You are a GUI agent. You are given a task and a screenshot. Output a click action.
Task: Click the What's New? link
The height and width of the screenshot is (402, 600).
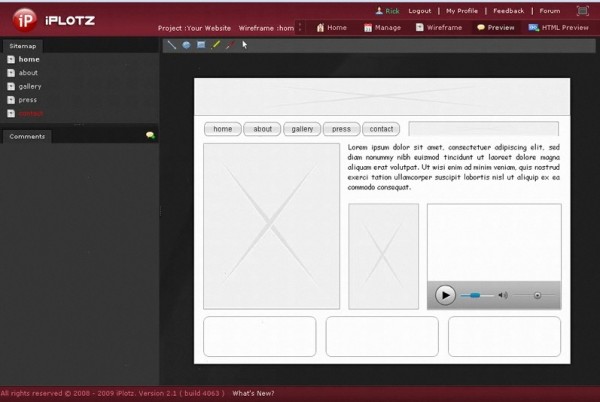(x=253, y=393)
